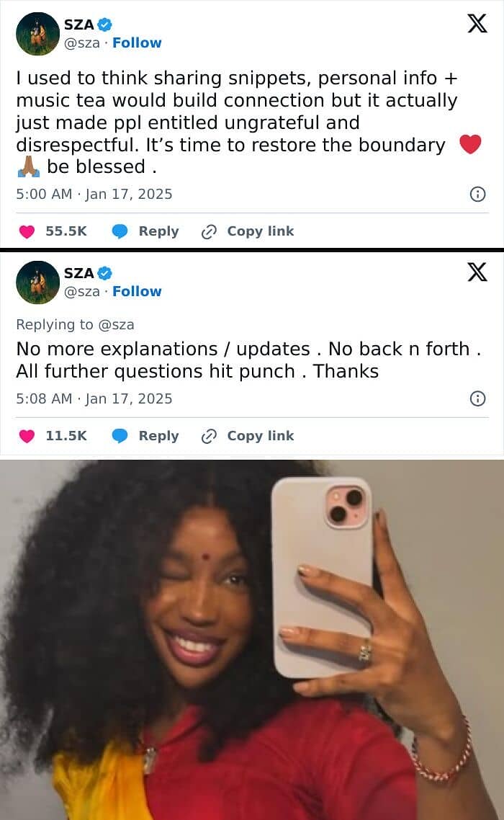Click the X logo in first tweet
The height and width of the screenshot is (820, 504).
tap(477, 24)
